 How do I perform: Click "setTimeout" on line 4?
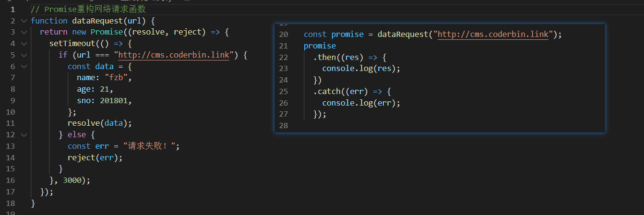pos(72,44)
